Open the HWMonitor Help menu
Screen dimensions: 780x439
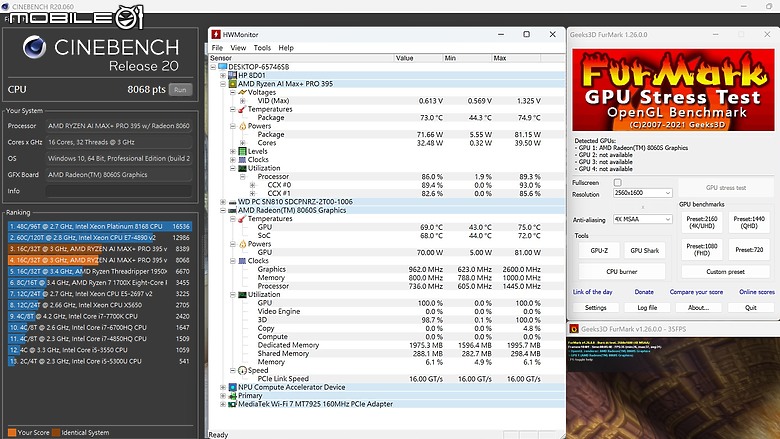286,48
